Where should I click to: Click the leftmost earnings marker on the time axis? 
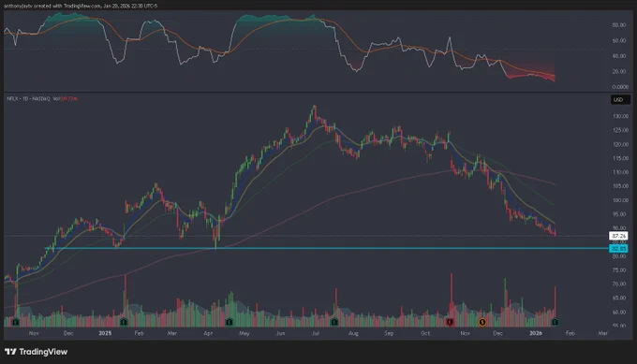click(x=15, y=322)
